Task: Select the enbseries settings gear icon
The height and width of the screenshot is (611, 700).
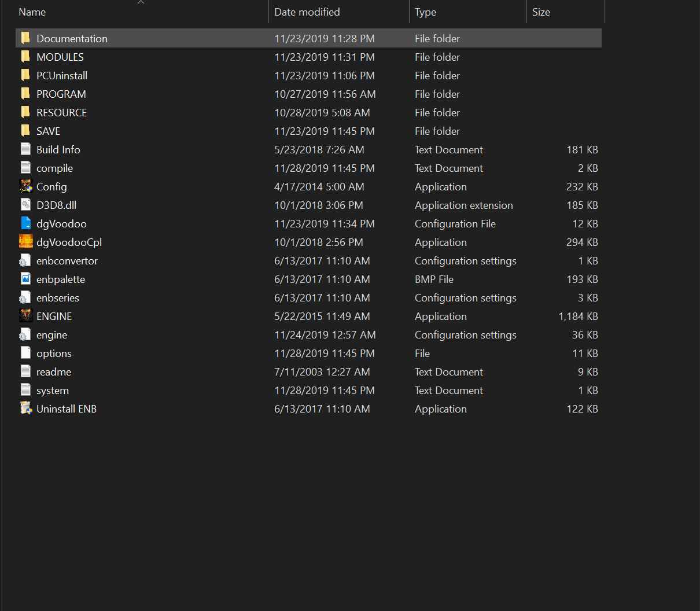Action: (x=25, y=297)
